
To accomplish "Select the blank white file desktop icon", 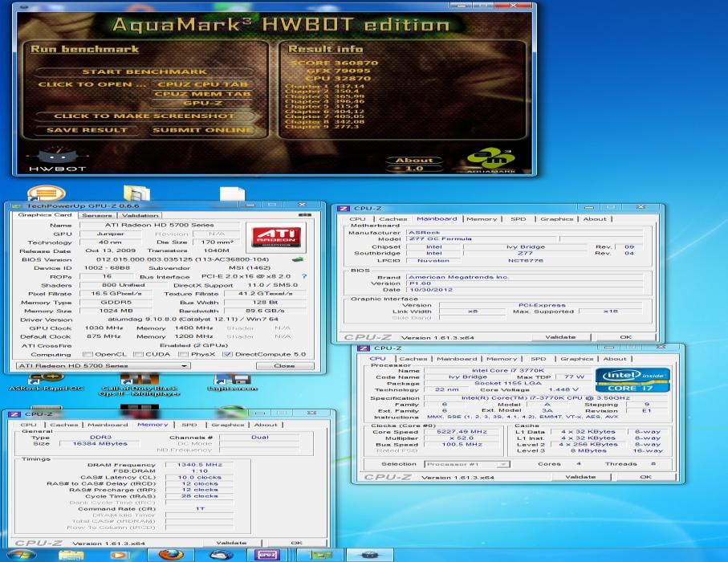I will click(x=232, y=193).
